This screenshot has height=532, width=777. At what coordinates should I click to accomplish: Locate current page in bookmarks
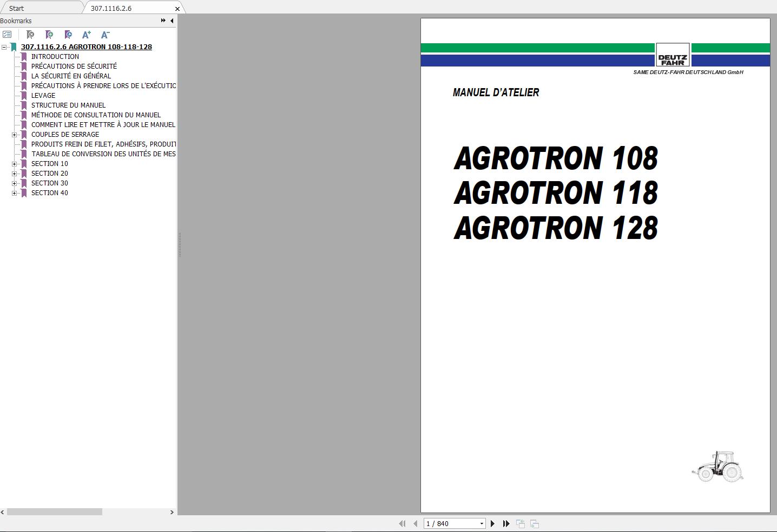tap(68, 35)
